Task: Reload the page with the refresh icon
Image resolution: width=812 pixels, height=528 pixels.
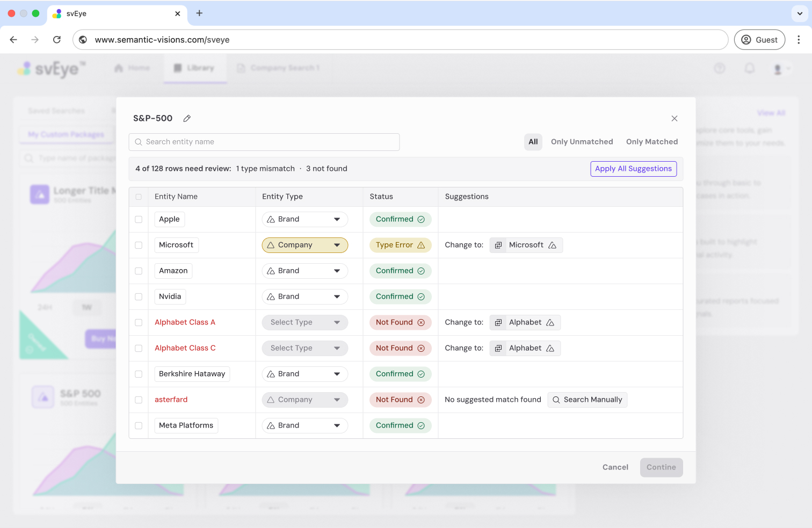Action: [x=57, y=40]
